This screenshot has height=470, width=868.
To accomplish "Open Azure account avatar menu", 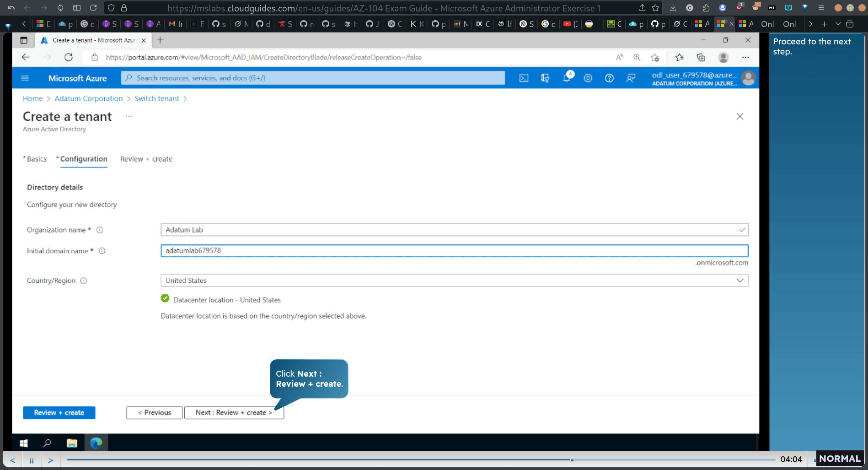I will click(x=749, y=78).
